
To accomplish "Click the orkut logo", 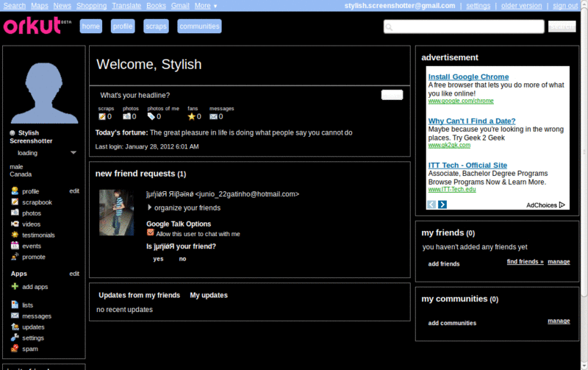I will [37, 26].
